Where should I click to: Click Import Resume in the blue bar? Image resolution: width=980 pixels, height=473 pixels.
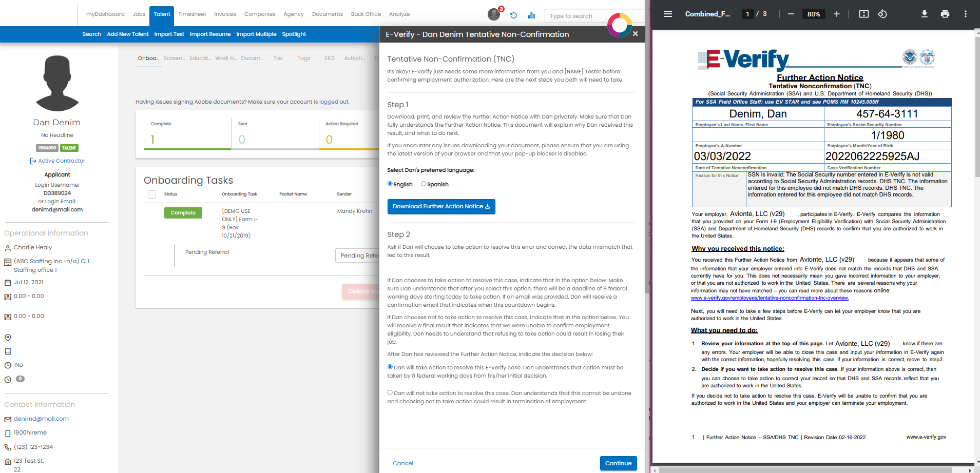tap(210, 34)
